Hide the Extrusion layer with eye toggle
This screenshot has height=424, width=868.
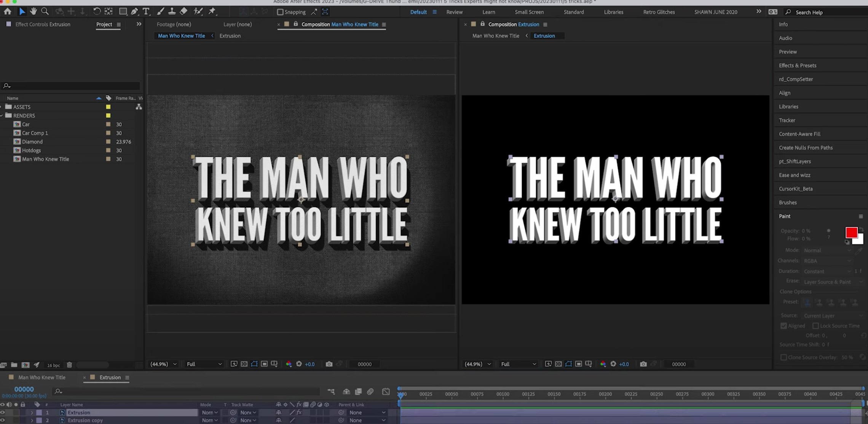pyautogui.click(x=3, y=413)
